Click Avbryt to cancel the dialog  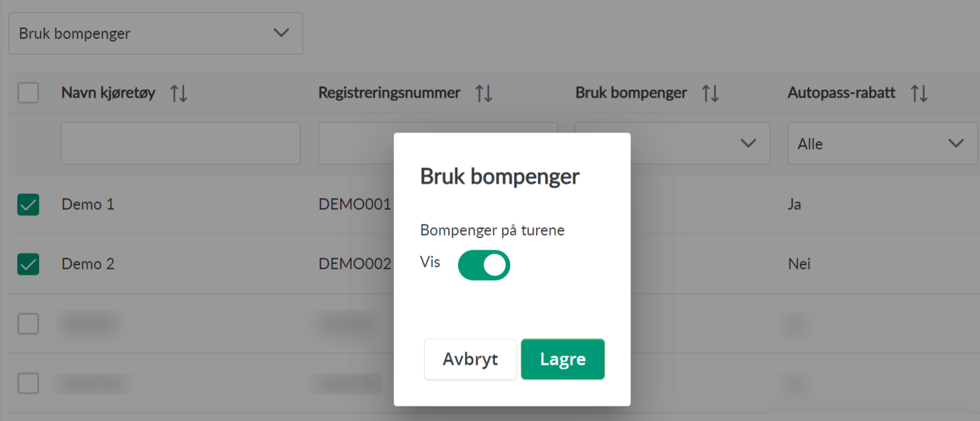click(470, 359)
